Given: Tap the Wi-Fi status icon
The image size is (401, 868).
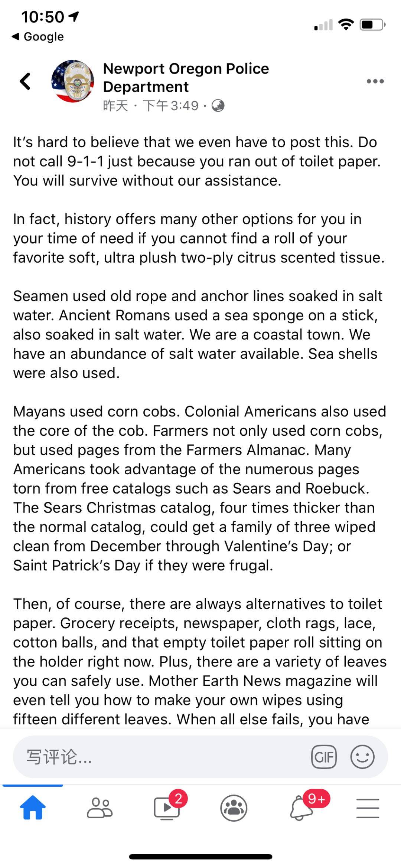Looking at the screenshot, I should 346,24.
